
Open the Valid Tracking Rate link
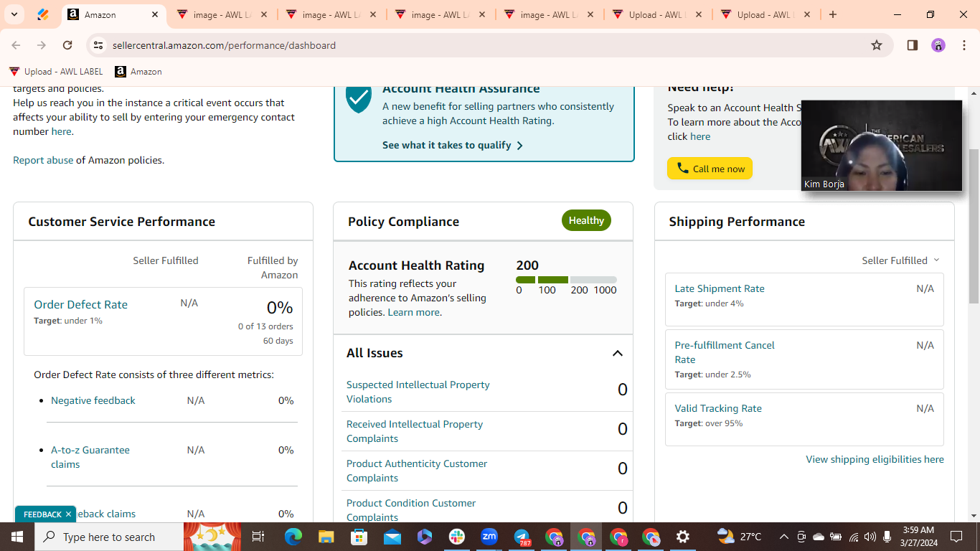(718, 408)
